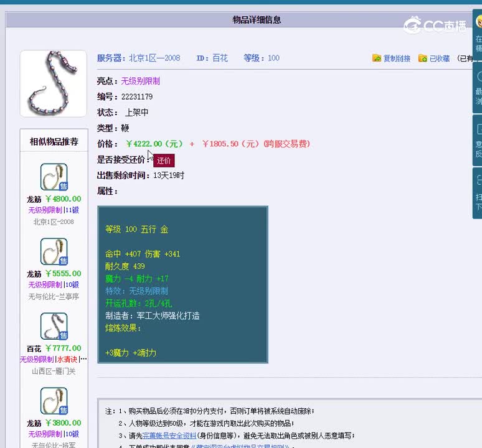Viewport: 482px width, 448px height.
Task: Click the 完善帐号安全资料 link
Action: [169, 436]
